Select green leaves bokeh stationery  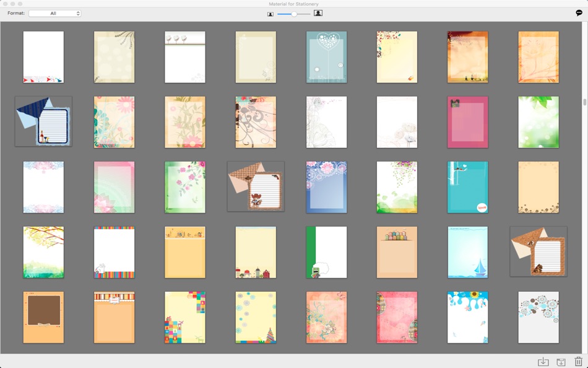[538, 122]
